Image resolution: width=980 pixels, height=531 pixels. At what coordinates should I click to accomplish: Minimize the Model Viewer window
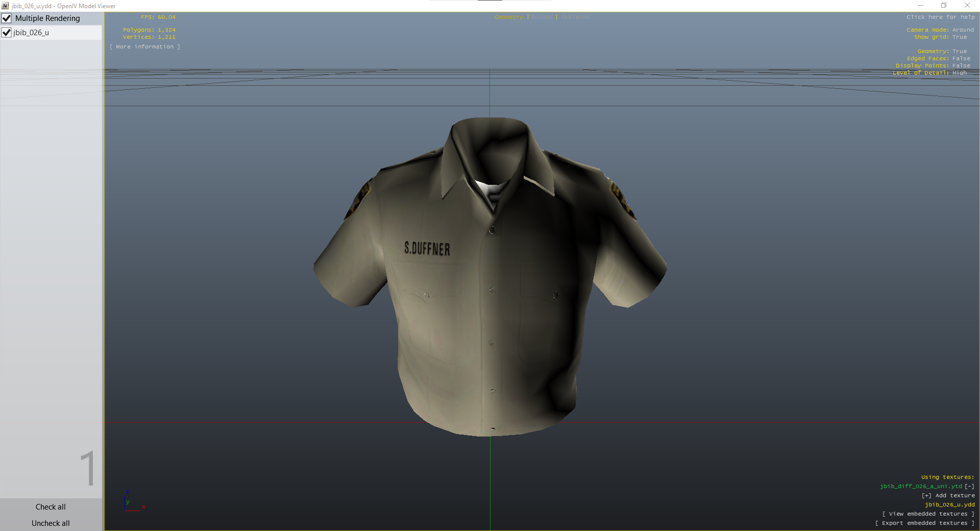tap(921, 6)
